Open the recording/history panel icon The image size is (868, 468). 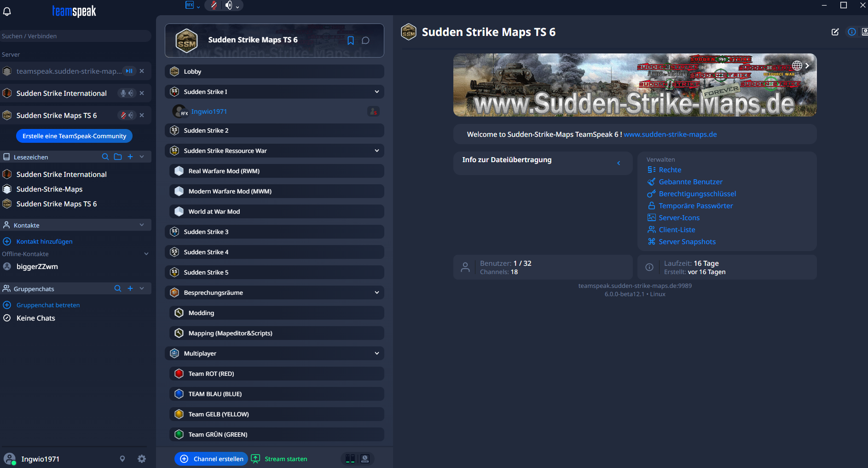tap(365, 459)
